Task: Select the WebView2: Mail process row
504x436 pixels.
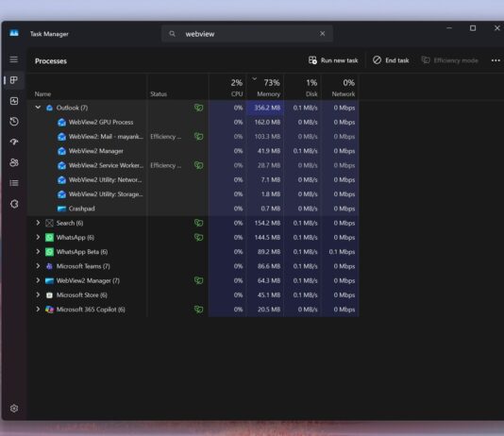Action: 193,137
